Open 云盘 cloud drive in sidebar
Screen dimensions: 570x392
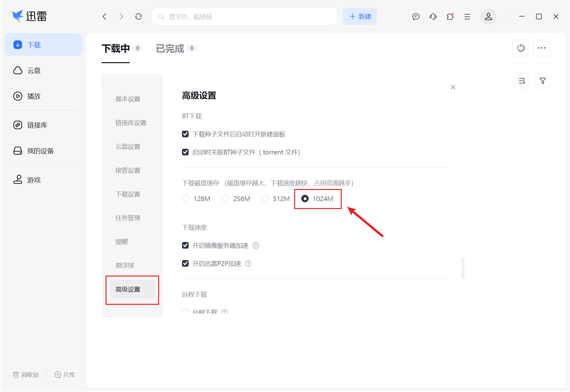click(x=43, y=70)
